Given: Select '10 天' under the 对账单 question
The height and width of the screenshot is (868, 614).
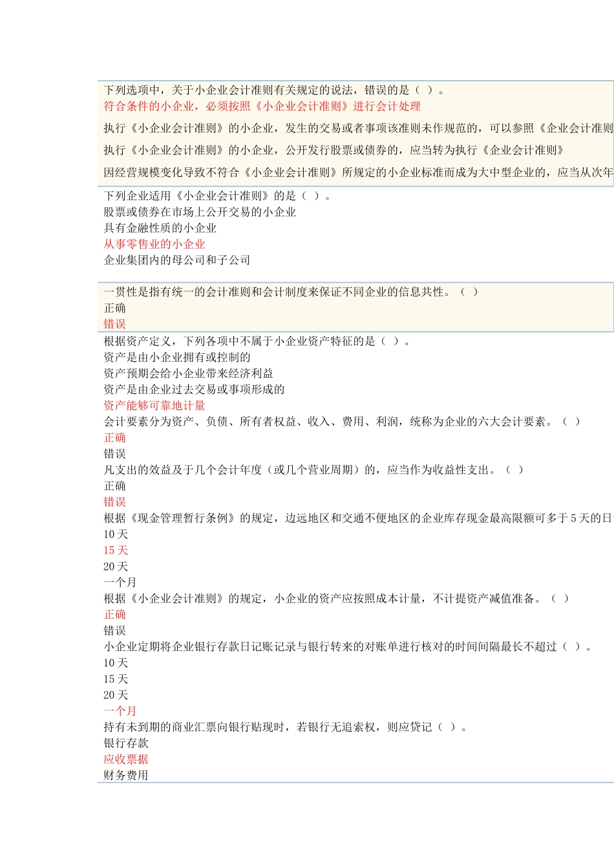Looking at the screenshot, I should pos(116,663).
